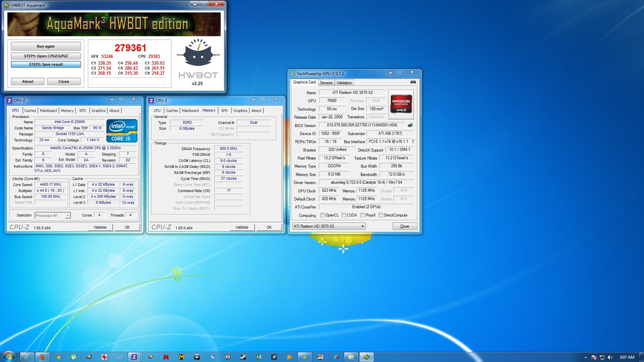Viewport: 644px width, 362px height.
Task: Click the GPU-Z screenshot camera icon
Action: click(413, 82)
